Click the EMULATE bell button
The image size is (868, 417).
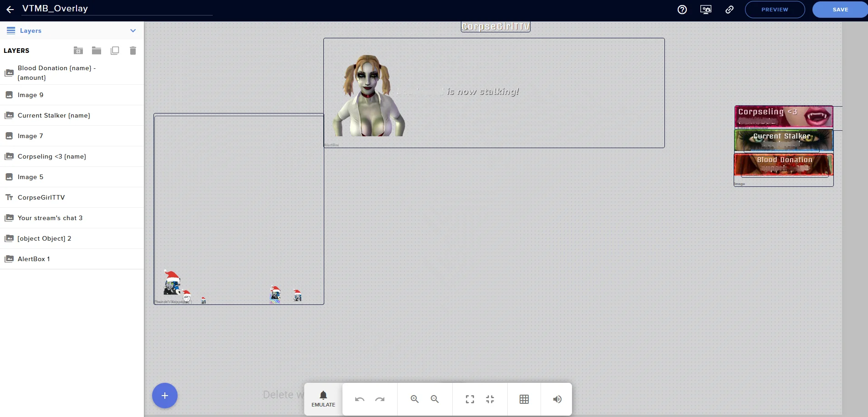click(x=323, y=399)
